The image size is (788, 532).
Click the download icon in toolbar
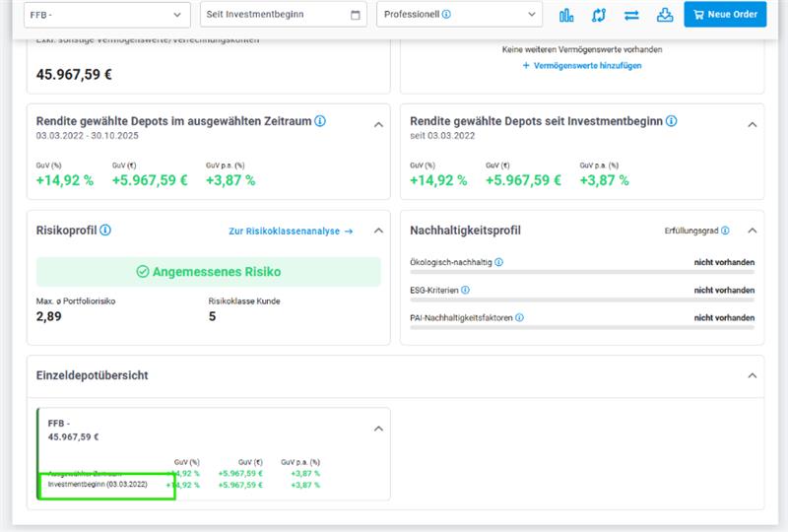coord(664,15)
